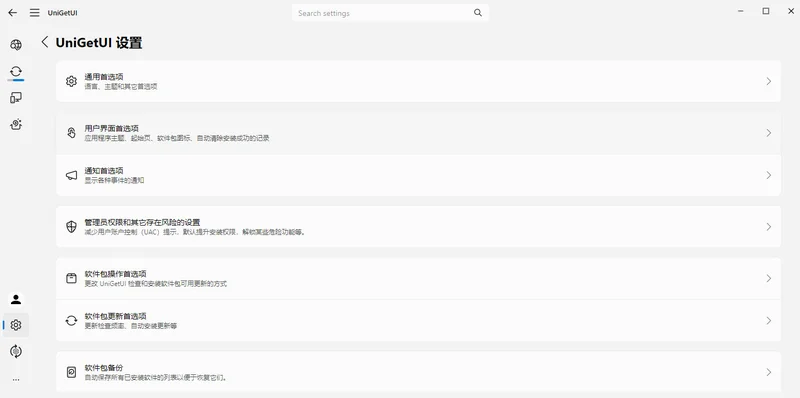Open the package managers icon below settings

pos(16,352)
